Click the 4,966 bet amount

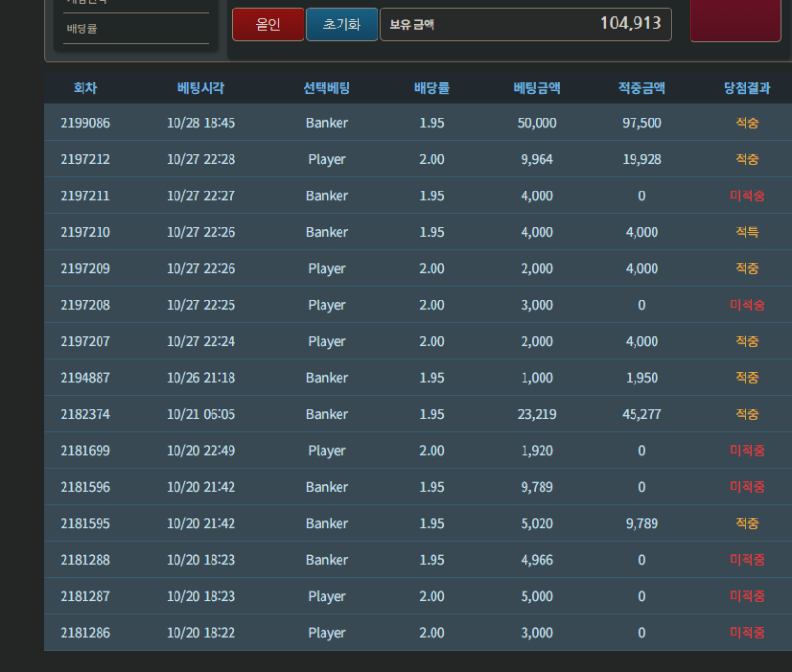537,560
